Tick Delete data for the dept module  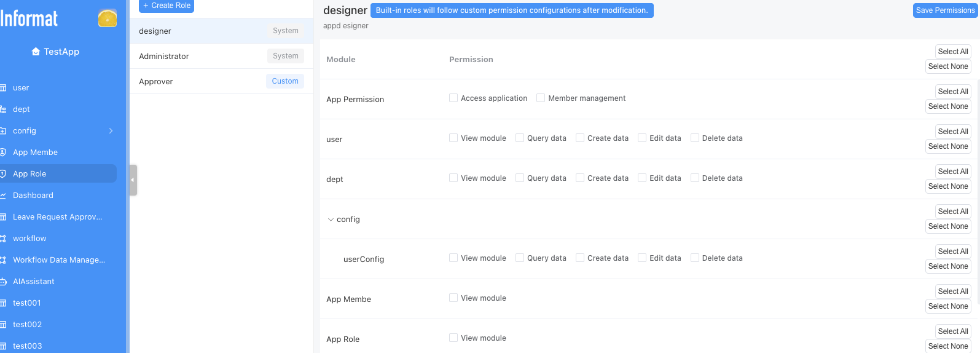pos(695,178)
